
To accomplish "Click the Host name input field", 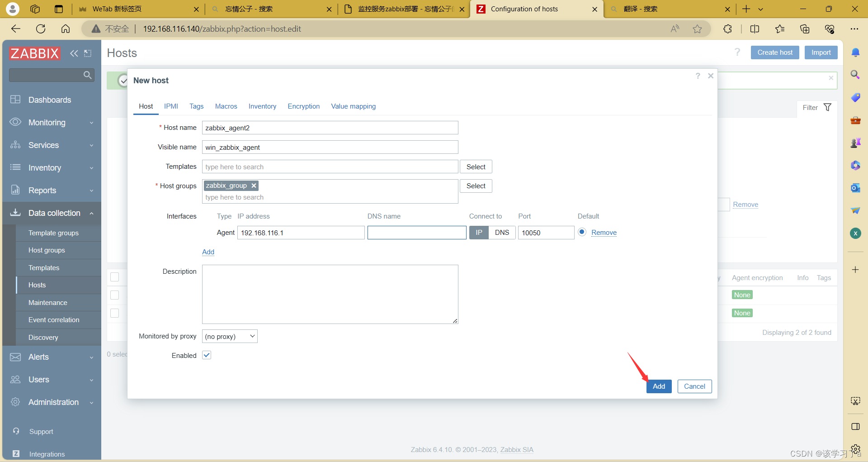I will pyautogui.click(x=330, y=128).
